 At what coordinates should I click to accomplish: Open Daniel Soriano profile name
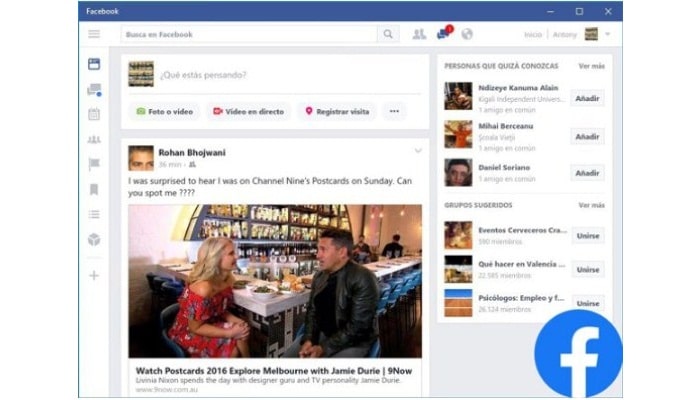point(504,167)
